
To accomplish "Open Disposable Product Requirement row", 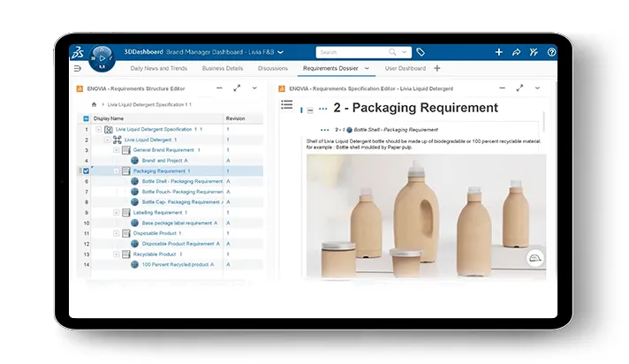I will point(181,244).
